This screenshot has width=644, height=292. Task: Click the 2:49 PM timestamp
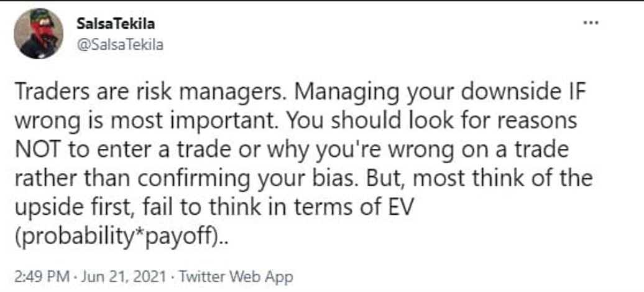click(x=42, y=276)
